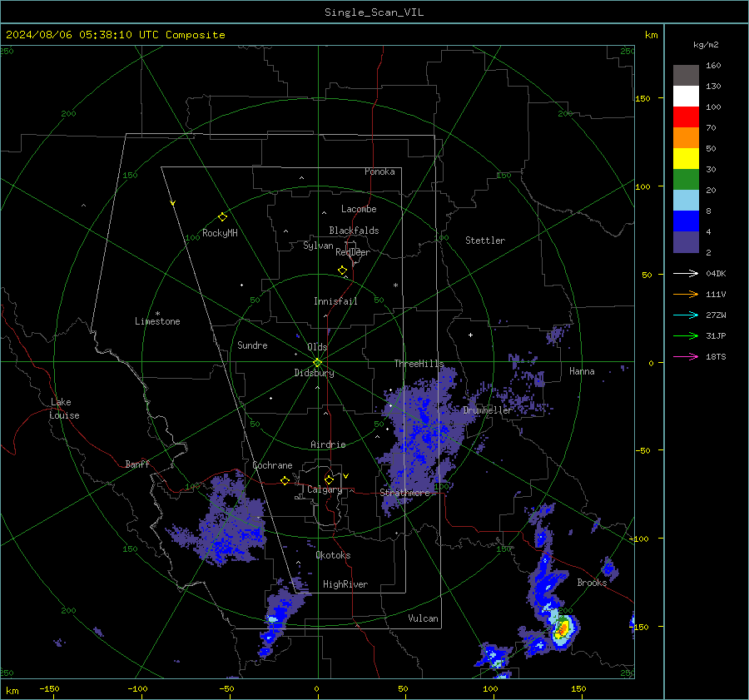This screenshot has height=700, width=749.
Task: Pick the light blue swatch in the VIL scale
Action: (686, 201)
